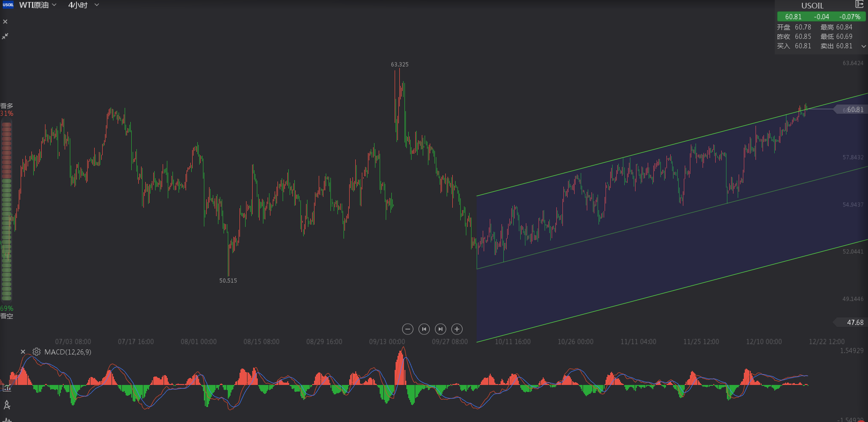868x422 pixels.
Task: Click the X icon below the USOIL logo
Action: (x=5, y=22)
